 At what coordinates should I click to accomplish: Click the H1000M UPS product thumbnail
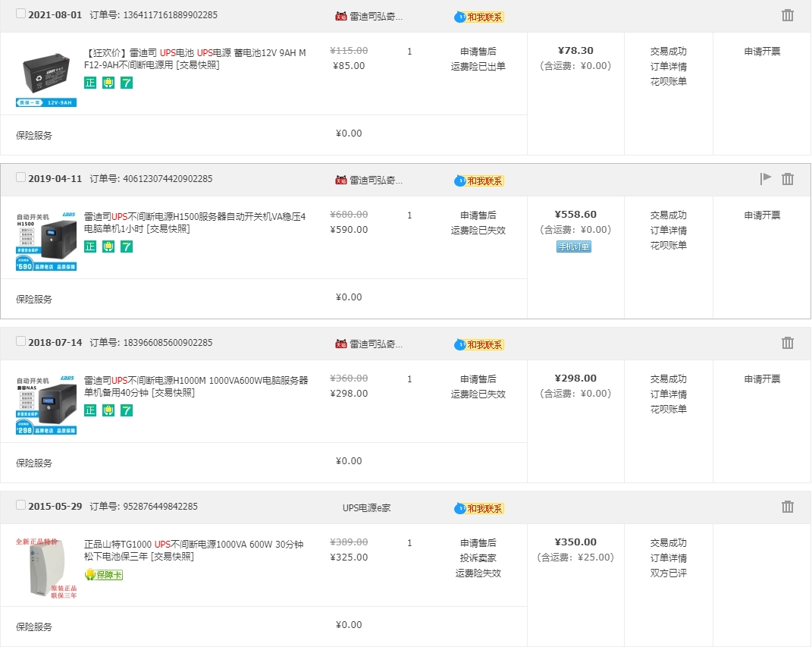46,404
